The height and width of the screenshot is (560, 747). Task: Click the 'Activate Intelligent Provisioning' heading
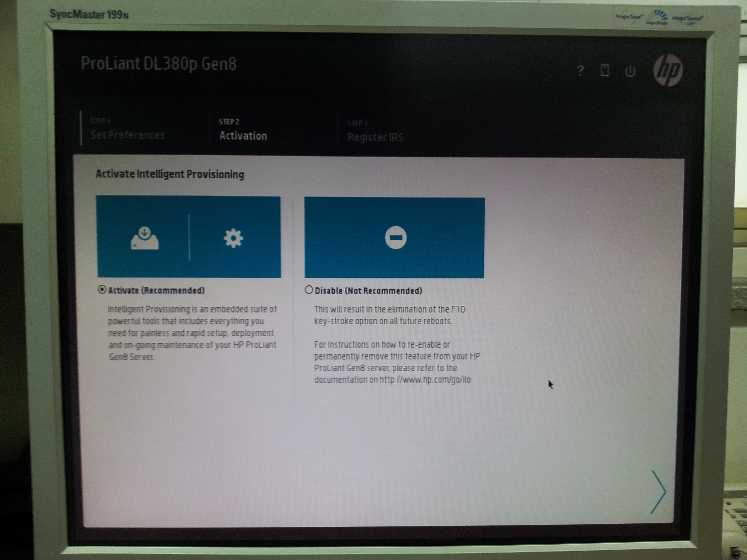170,174
